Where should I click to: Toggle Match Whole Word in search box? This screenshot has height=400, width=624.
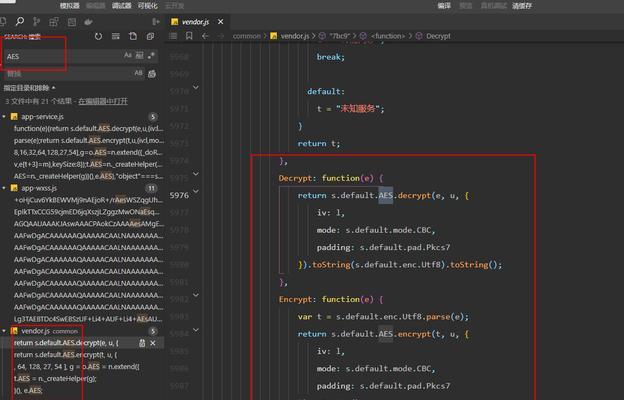pyautogui.click(x=139, y=55)
